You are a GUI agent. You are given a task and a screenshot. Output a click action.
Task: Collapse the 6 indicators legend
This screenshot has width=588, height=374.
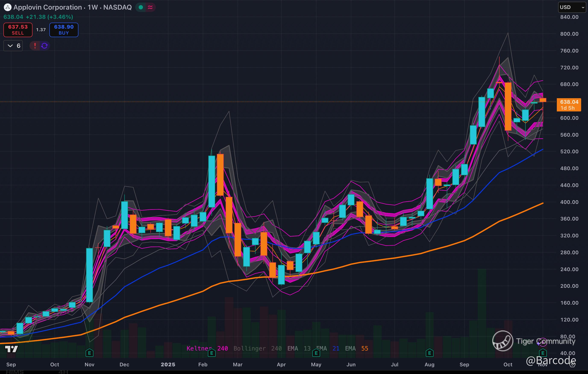(x=10, y=46)
